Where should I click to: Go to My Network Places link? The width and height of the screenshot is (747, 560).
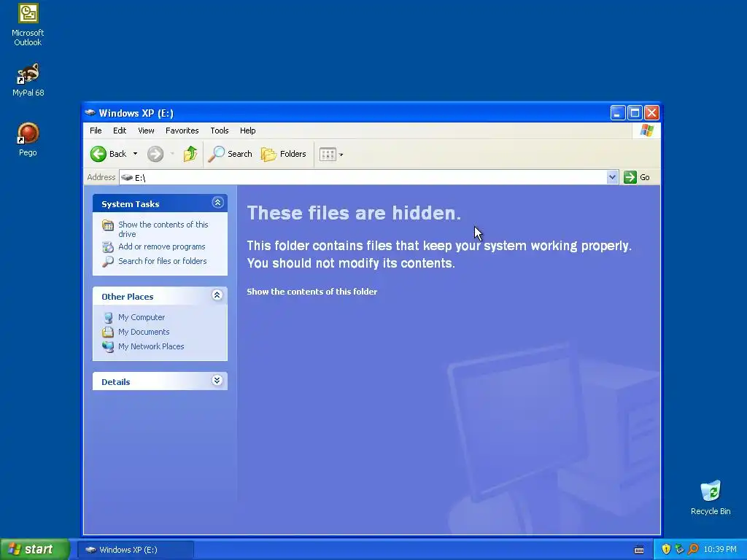[x=151, y=346]
